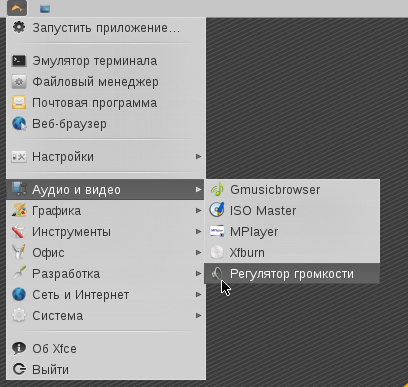Open the Офис menu category
The image size is (408, 387).
point(105,252)
